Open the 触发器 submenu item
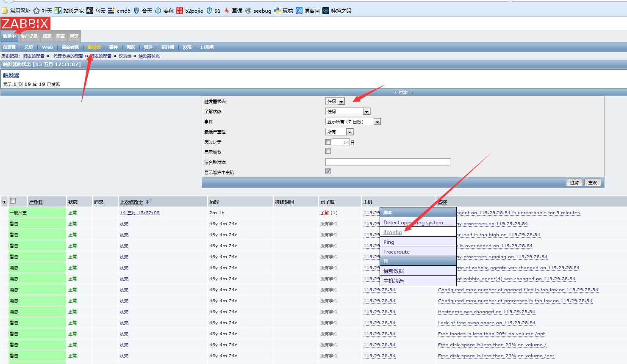627x364 pixels. pos(94,47)
